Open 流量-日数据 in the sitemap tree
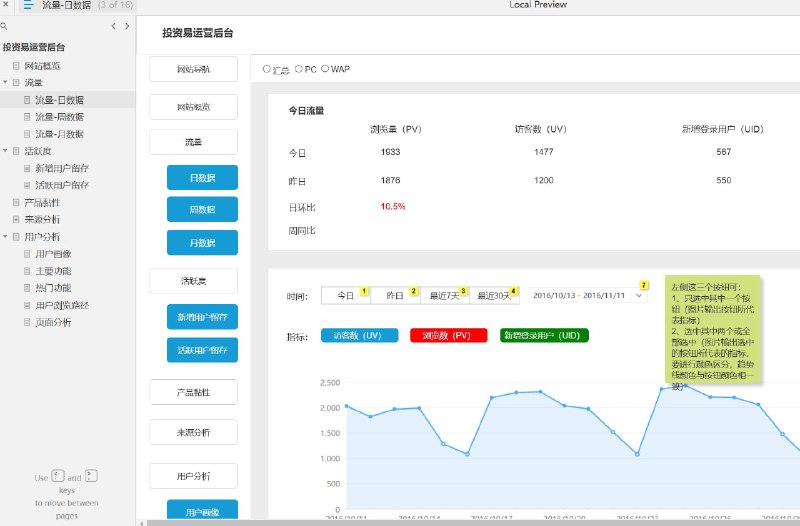800x526 pixels. pyautogui.click(x=59, y=100)
